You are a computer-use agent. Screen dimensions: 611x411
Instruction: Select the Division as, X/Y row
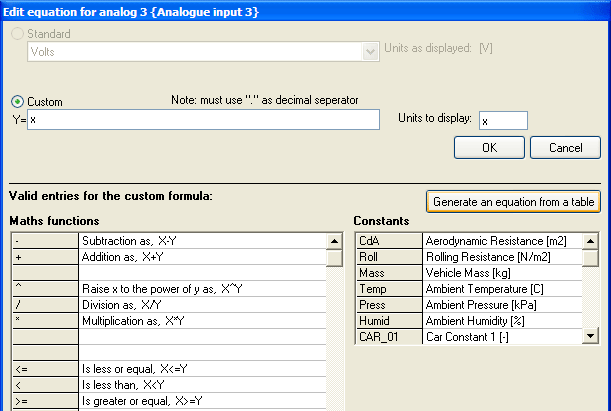pyautogui.click(x=202, y=305)
